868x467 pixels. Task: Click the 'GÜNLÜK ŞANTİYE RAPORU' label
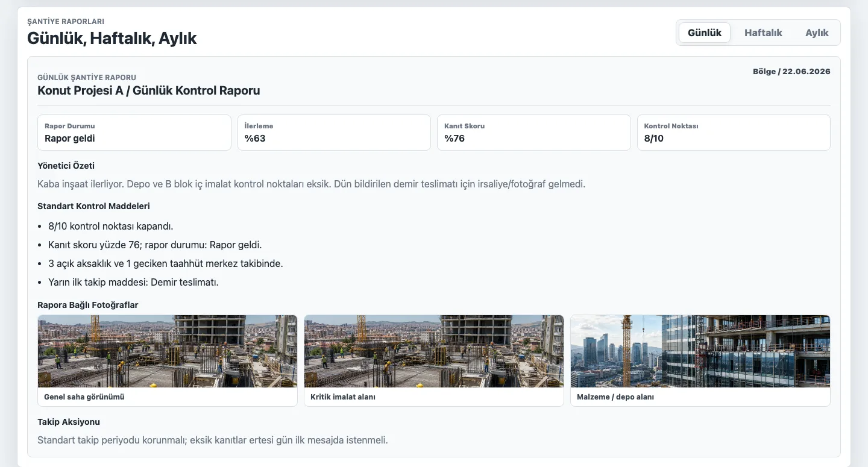[87, 77]
